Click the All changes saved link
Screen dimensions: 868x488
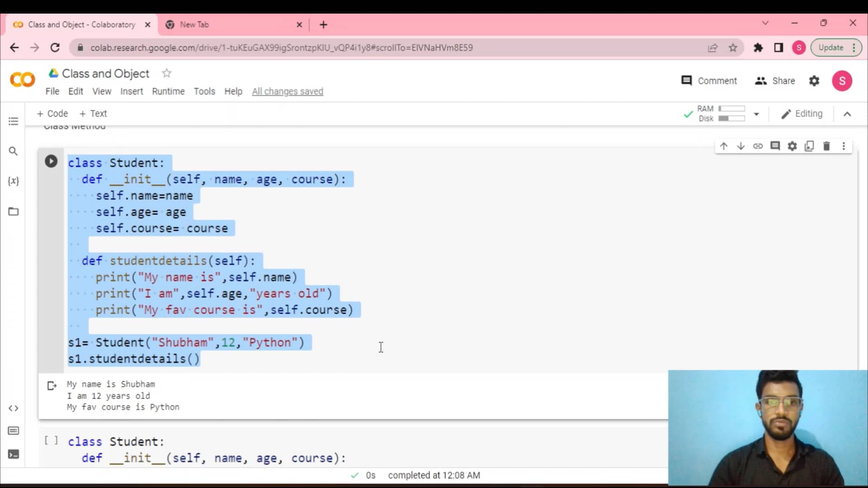(288, 91)
